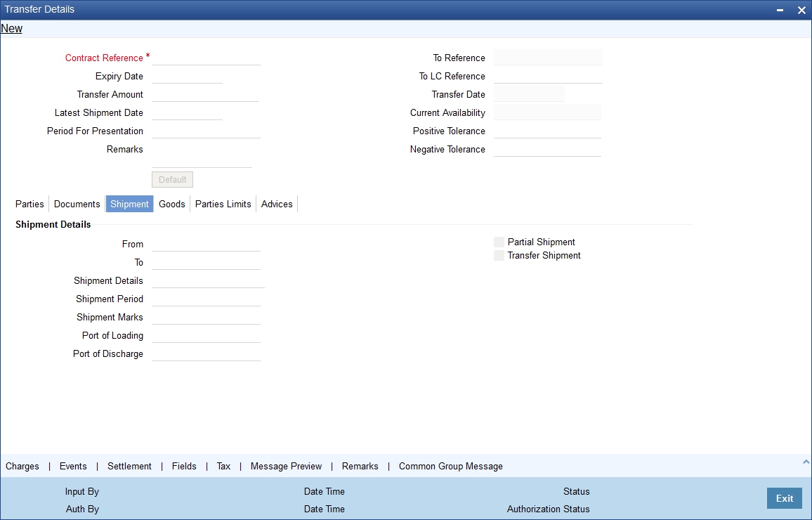Open Message Preview
This screenshot has height=520, width=812.
[x=287, y=466]
